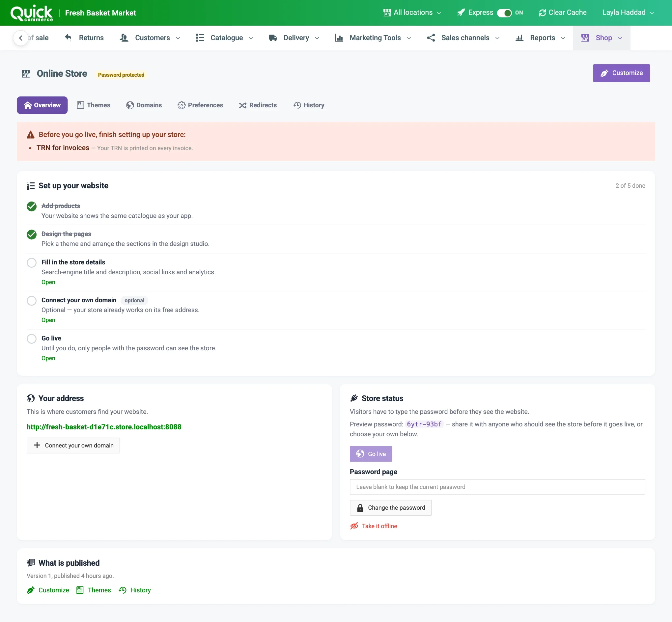Image resolution: width=672 pixels, height=622 pixels.
Task: Click the History link under What is published
Action: pyautogui.click(x=135, y=590)
